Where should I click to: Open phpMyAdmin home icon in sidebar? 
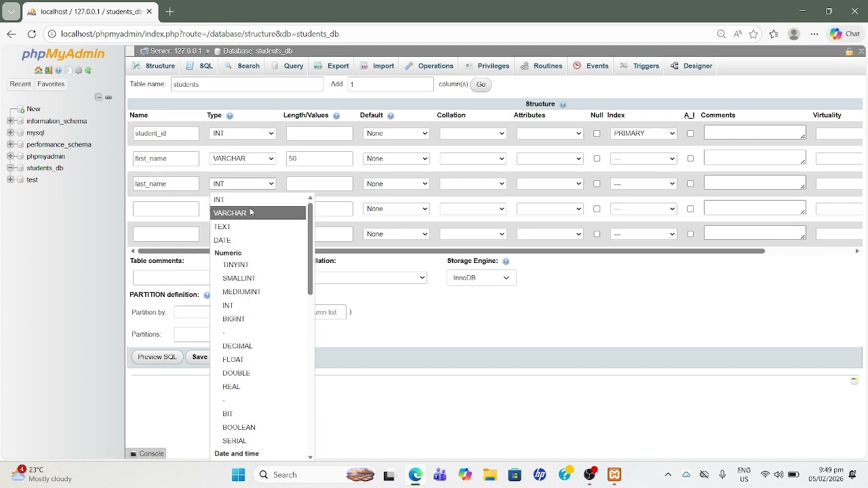[39, 70]
